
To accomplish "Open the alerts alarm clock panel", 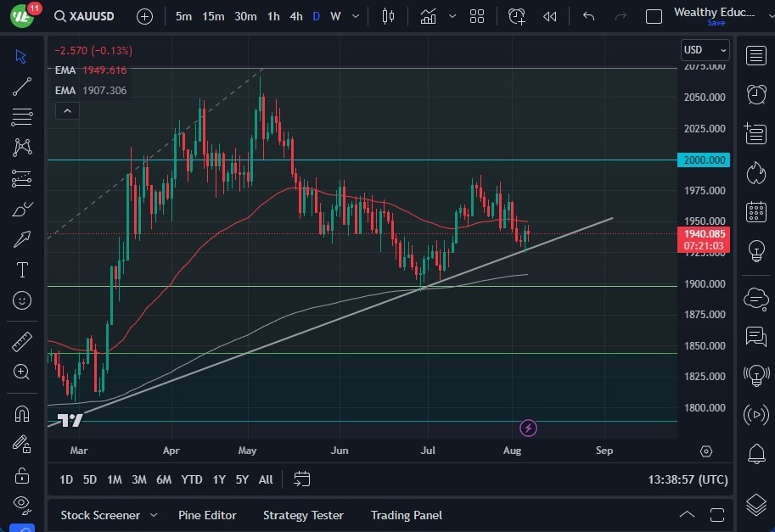I will [x=755, y=93].
